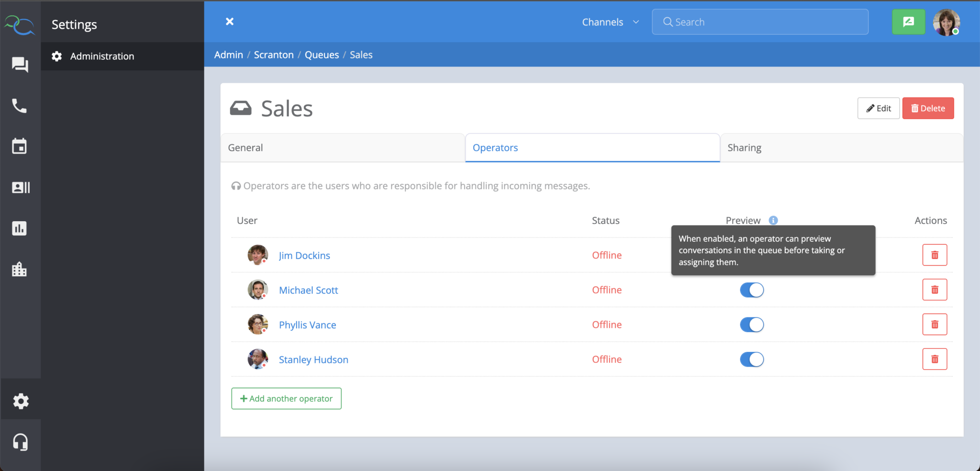Switch to the Sharing tab
This screenshot has height=471, width=980.
841,148
